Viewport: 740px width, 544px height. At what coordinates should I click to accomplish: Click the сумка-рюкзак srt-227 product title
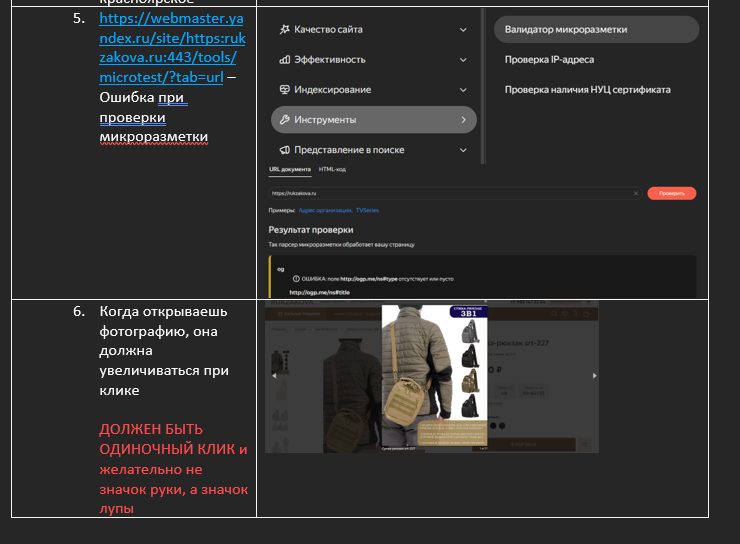tap(518, 343)
